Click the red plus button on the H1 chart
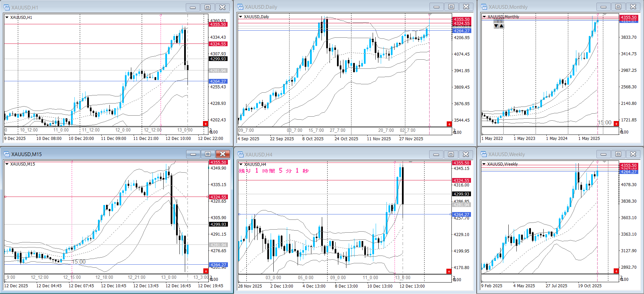644x294 pixels. [x=205, y=124]
